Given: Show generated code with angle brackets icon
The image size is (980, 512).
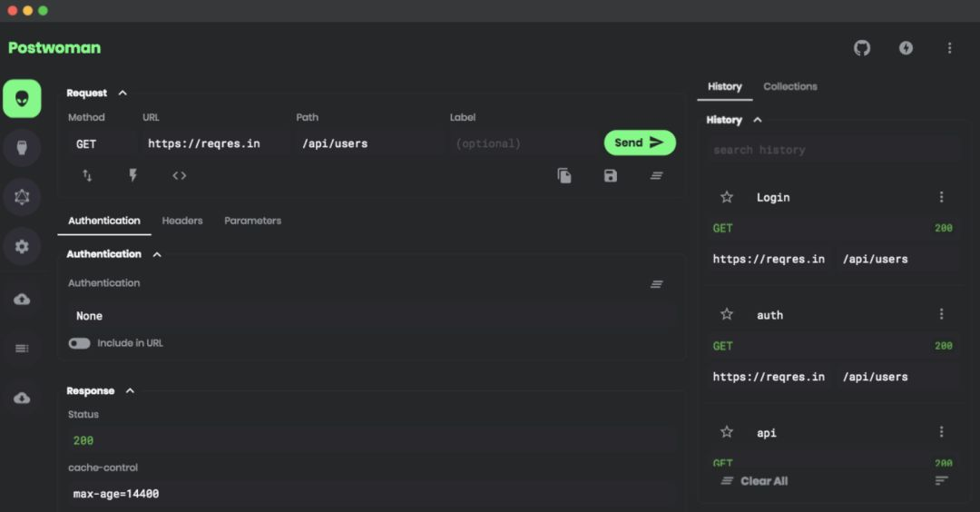Looking at the screenshot, I should [x=180, y=176].
